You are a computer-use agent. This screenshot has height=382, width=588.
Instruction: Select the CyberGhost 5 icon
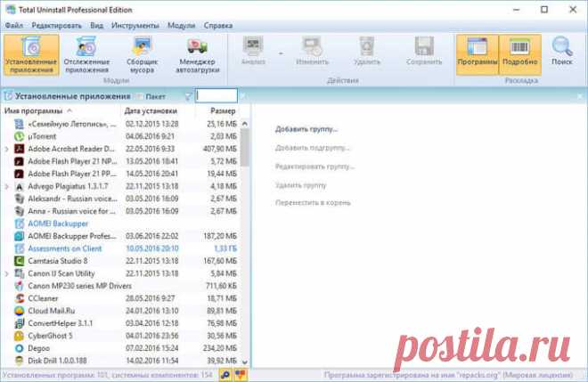19,336
